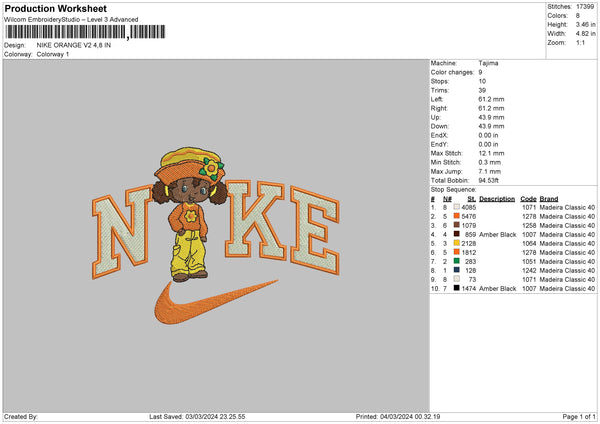Viewport: 600px width, 424px height.
Task: Click the design name NIKE ORANGE V2 4,8 IN
Action: [x=74, y=45]
